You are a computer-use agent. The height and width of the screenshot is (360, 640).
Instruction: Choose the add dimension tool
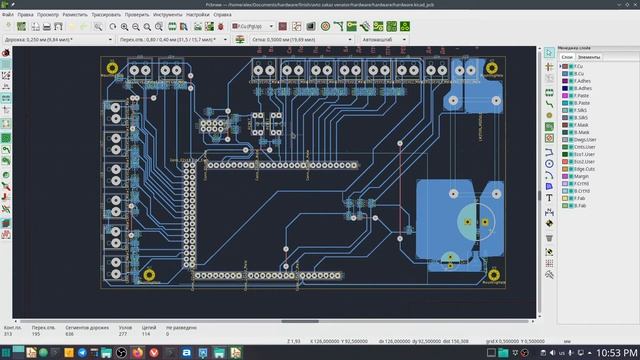(x=549, y=212)
